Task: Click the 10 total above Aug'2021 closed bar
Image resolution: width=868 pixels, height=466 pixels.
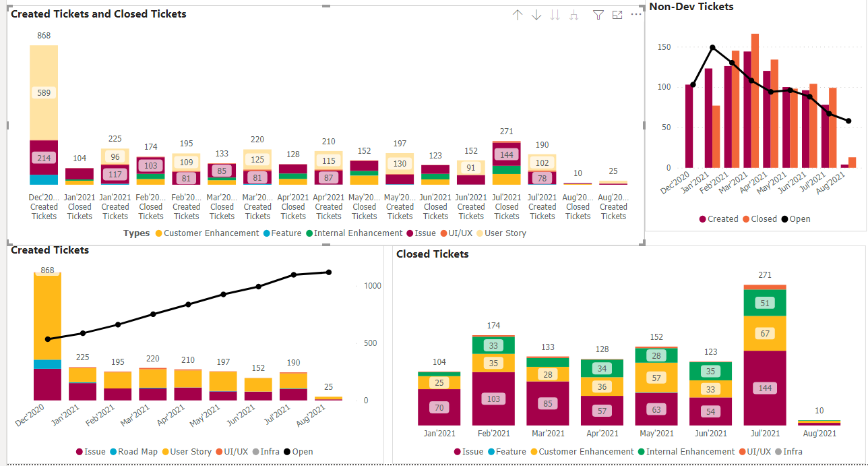Action: pos(819,411)
